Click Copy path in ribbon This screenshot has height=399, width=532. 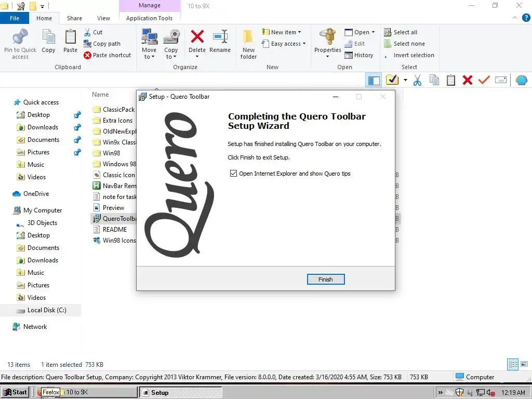coord(102,44)
